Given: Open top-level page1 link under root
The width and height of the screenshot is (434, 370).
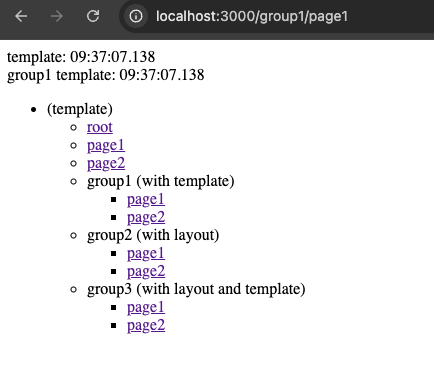Looking at the screenshot, I should pos(106,145).
